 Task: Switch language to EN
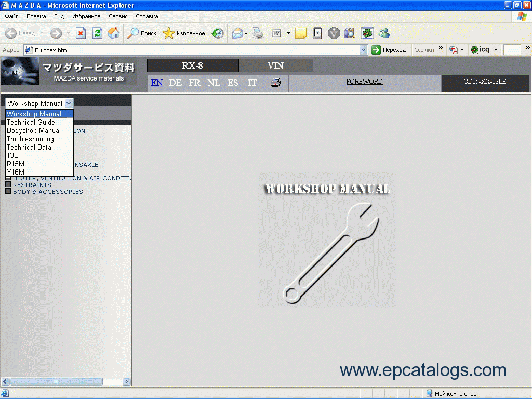157,83
